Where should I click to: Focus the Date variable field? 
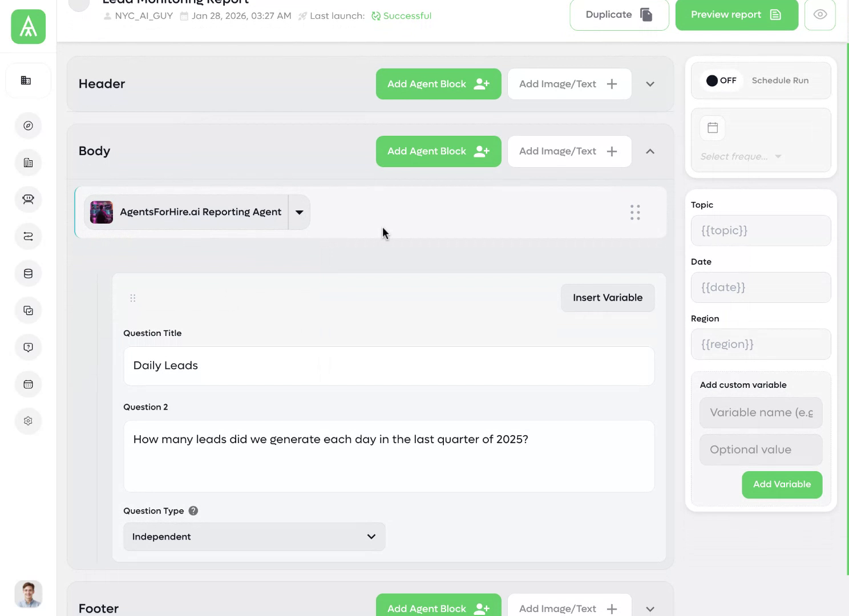761,287
